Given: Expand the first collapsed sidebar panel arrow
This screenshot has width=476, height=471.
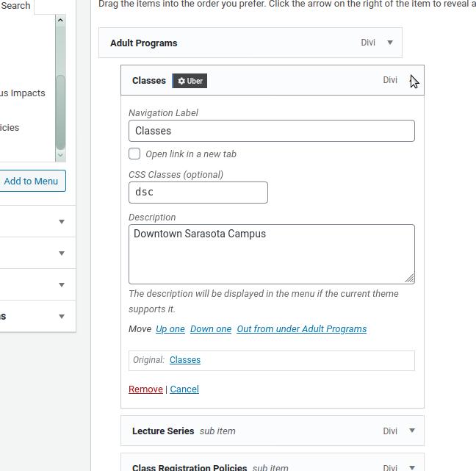Looking at the screenshot, I should coord(62,222).
